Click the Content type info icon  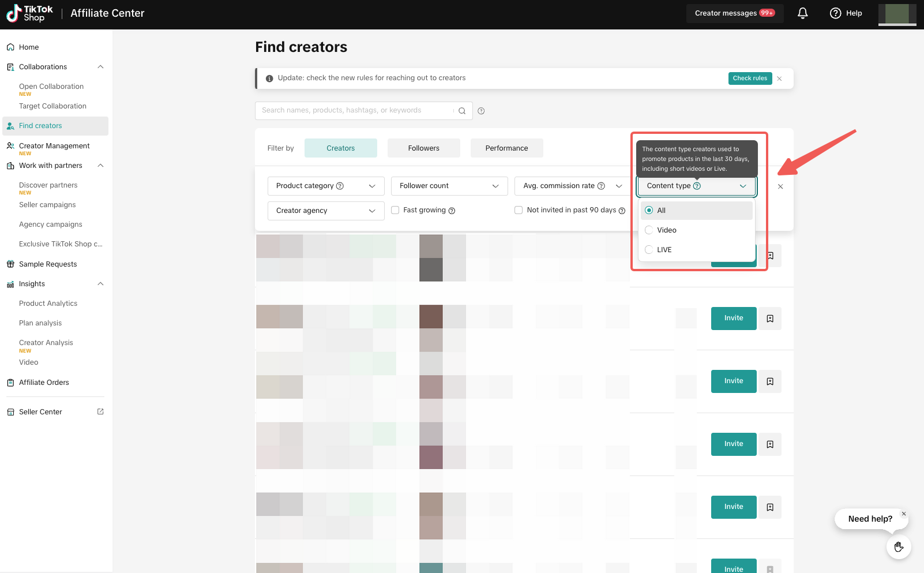pos(697,186)
